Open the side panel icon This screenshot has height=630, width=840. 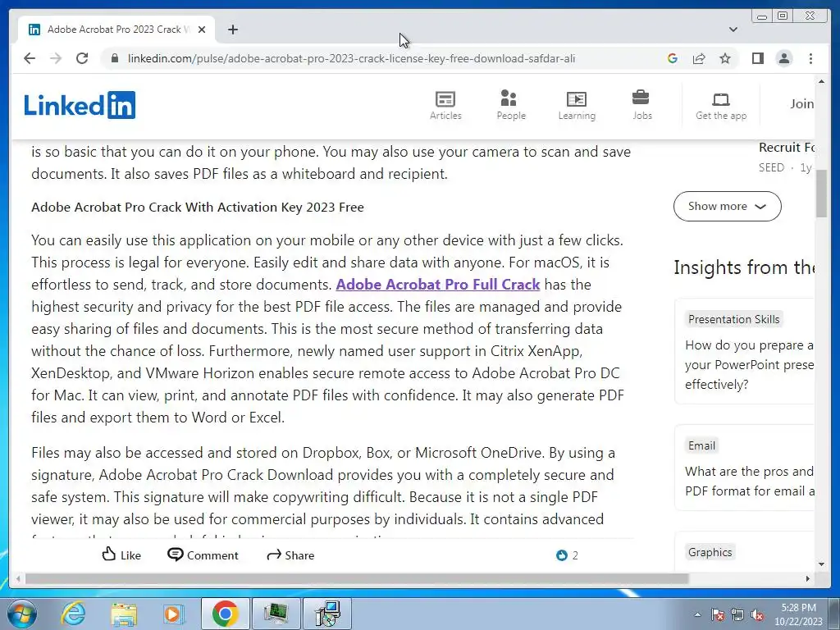757,58
